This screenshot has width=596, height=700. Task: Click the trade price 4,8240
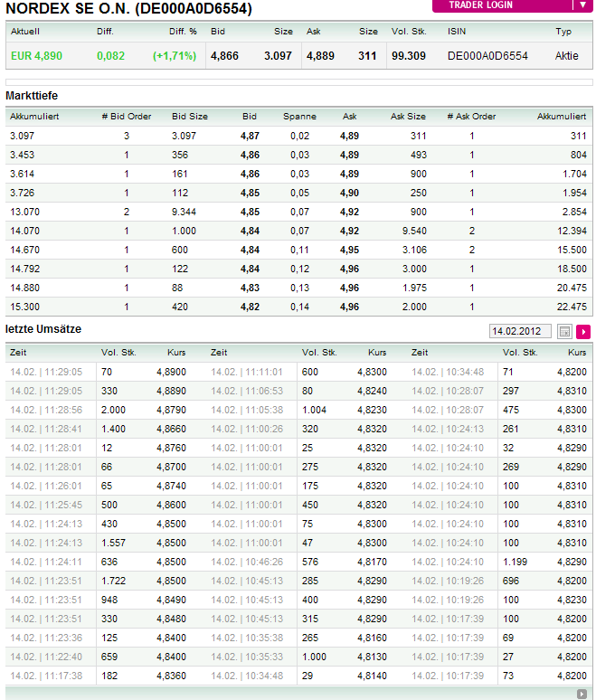372,391
